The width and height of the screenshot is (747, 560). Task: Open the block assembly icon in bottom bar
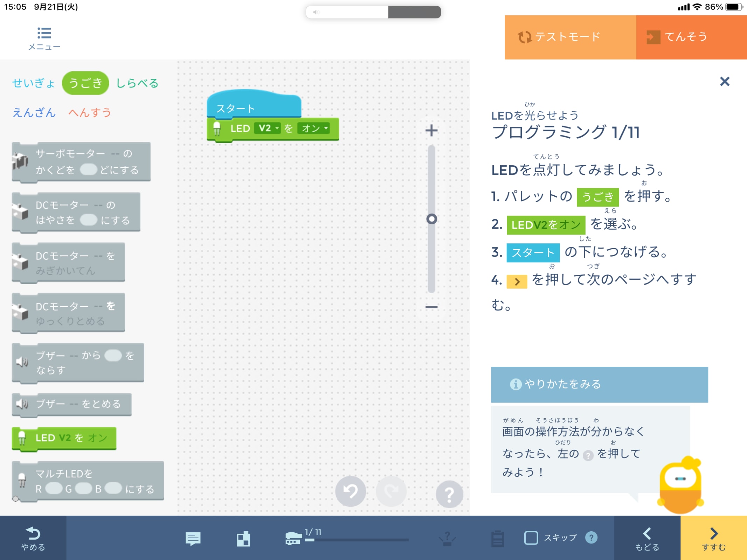243,539
